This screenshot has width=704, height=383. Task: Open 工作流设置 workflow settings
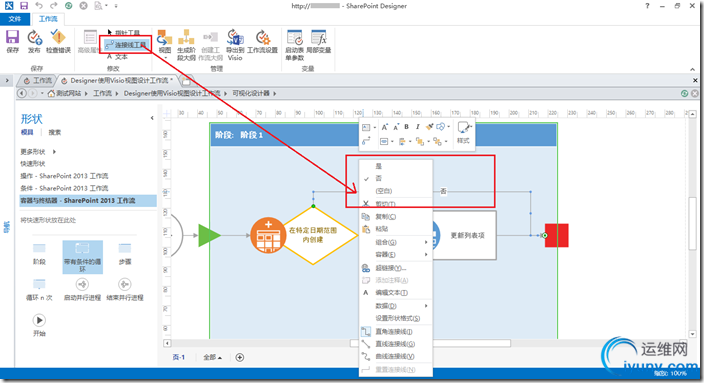(262, 41)
